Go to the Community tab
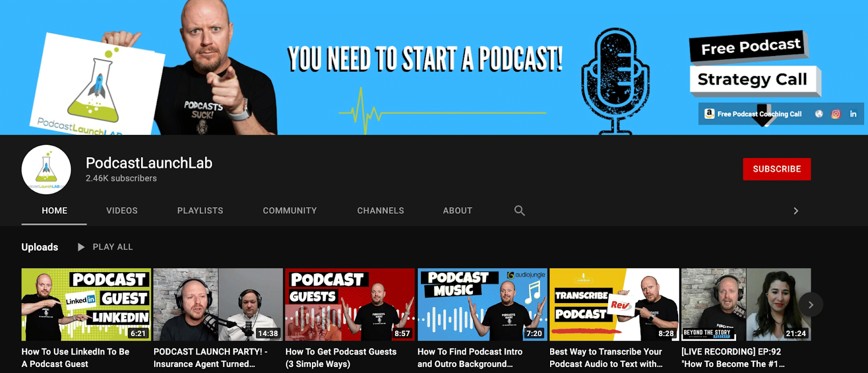 click(290, 210)
